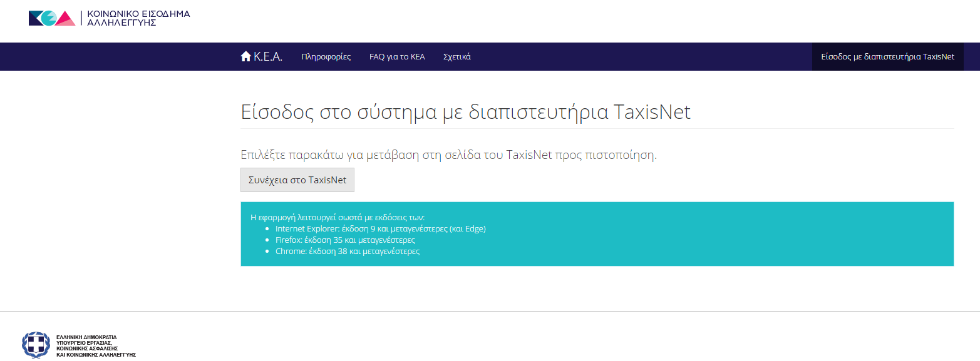Click the KEA colorful logo graphic
Image resolution: width=980 pixels, height=361 pixels.
coord(52,18)
